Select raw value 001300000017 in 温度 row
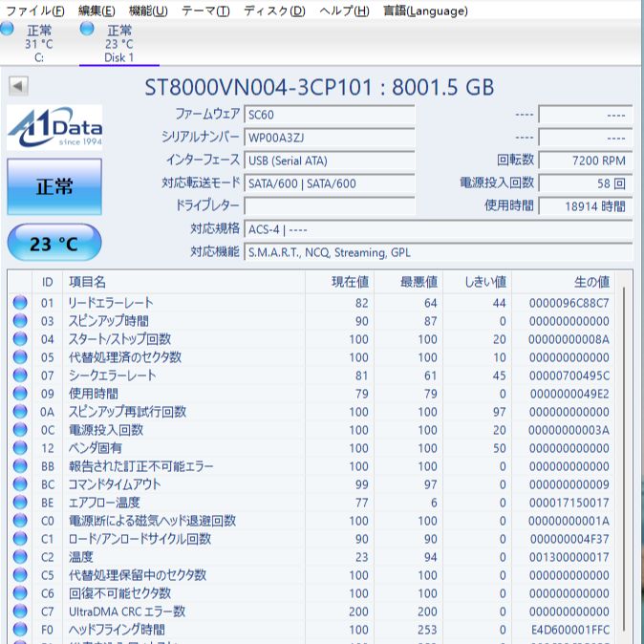 (x=569, y=557)
